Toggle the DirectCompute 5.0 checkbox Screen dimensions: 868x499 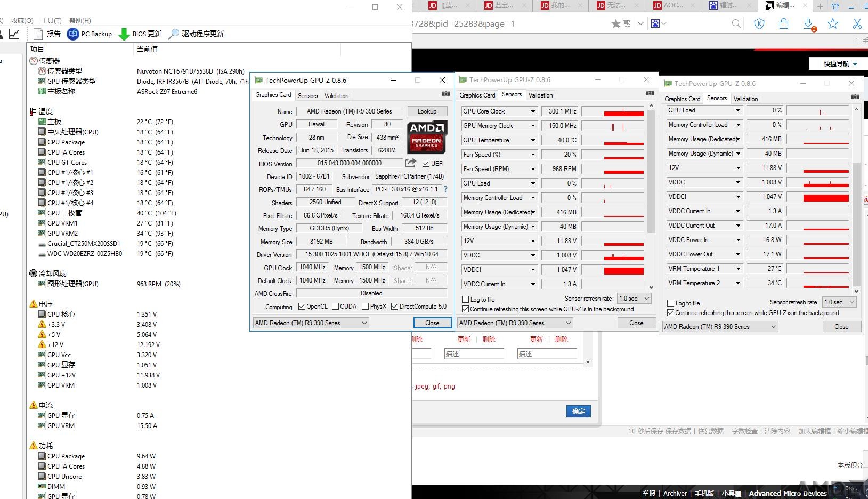394,307
